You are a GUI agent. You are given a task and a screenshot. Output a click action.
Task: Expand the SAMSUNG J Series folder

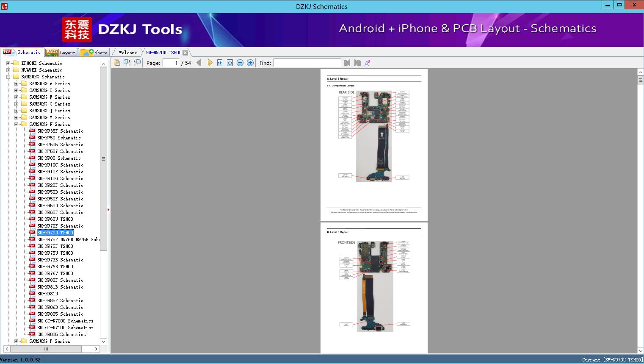(x=16, y=111)
